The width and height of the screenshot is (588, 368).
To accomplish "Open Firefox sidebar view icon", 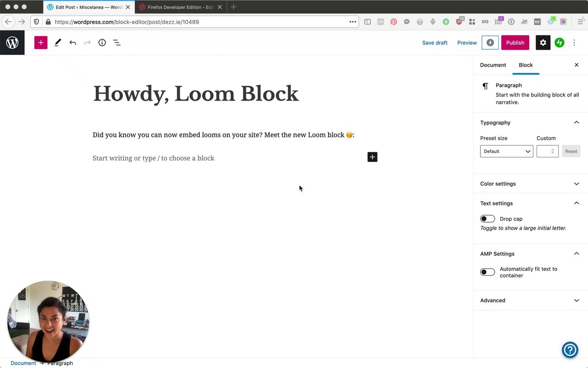I will click(x=367, y=22).
